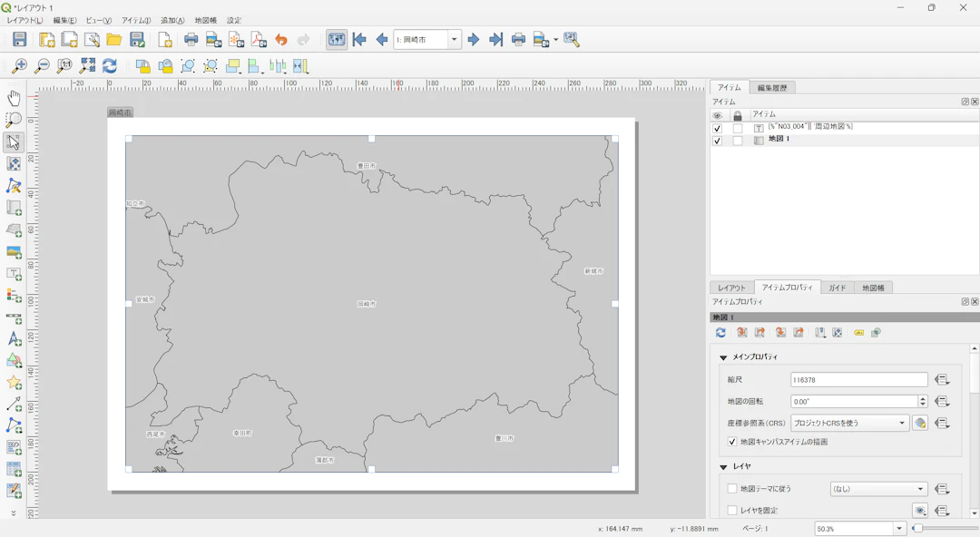The height and width of the screenshot is (537, 980).
Task: Open the 地図帳 menu
Action: point(206,20)
